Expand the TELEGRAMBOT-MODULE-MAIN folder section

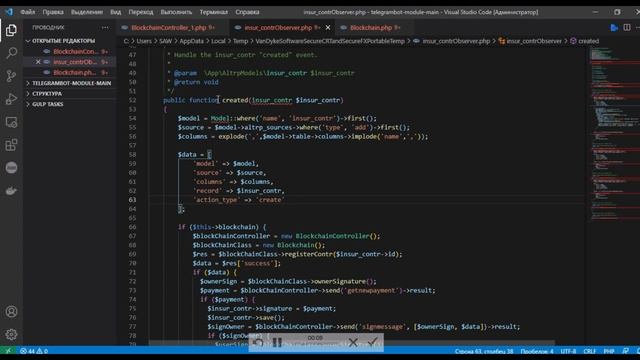(68, 83)
